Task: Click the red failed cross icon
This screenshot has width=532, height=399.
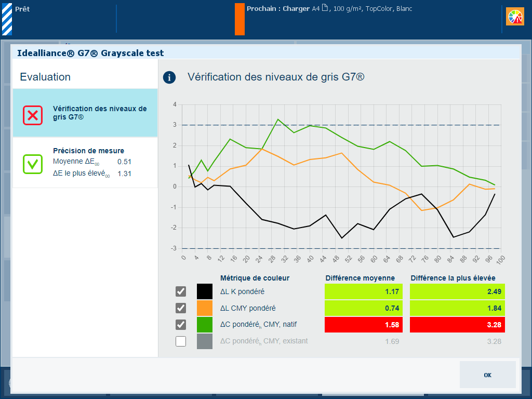Action: point(33,115)
